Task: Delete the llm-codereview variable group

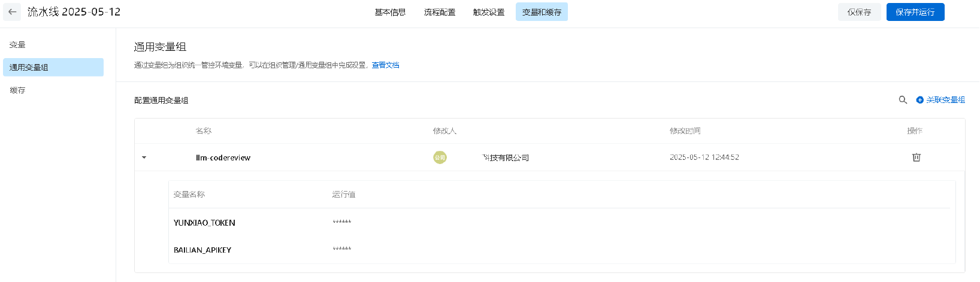Action: pos(916,157)
